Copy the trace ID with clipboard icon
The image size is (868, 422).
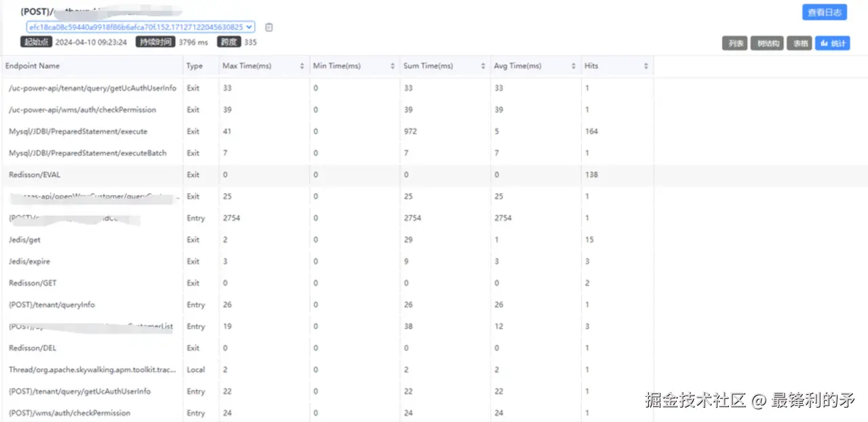269,27
